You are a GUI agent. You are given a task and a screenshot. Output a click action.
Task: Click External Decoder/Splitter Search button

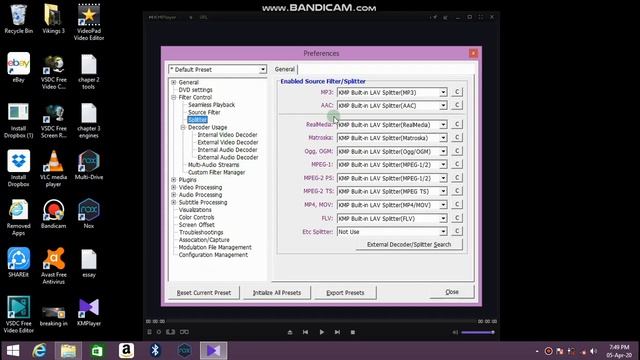pos(409,244)
